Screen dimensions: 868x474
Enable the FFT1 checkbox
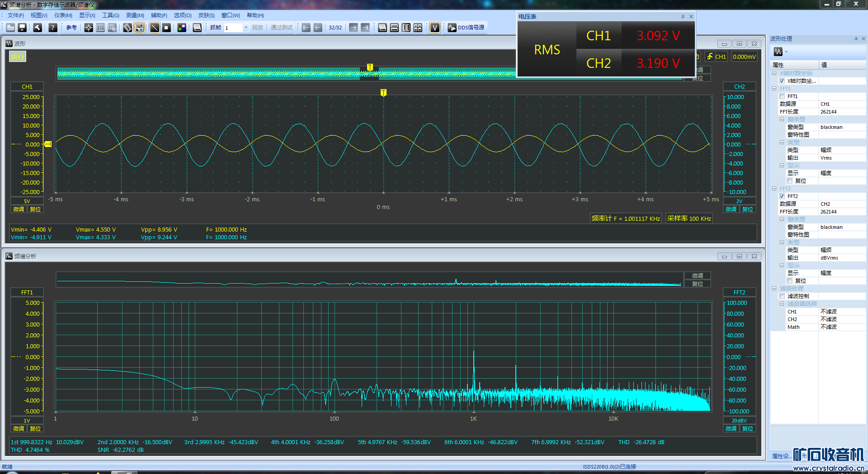point(782,96)
